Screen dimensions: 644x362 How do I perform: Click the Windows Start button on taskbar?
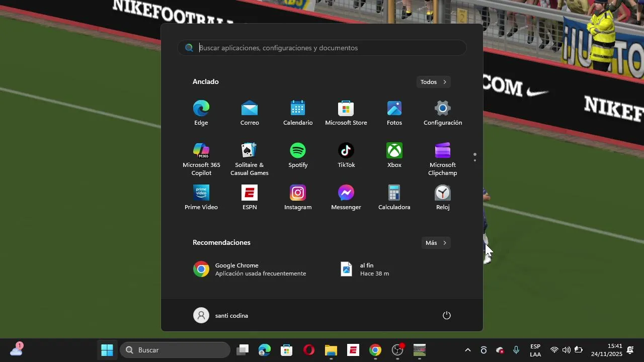click(x=107, y=350)
